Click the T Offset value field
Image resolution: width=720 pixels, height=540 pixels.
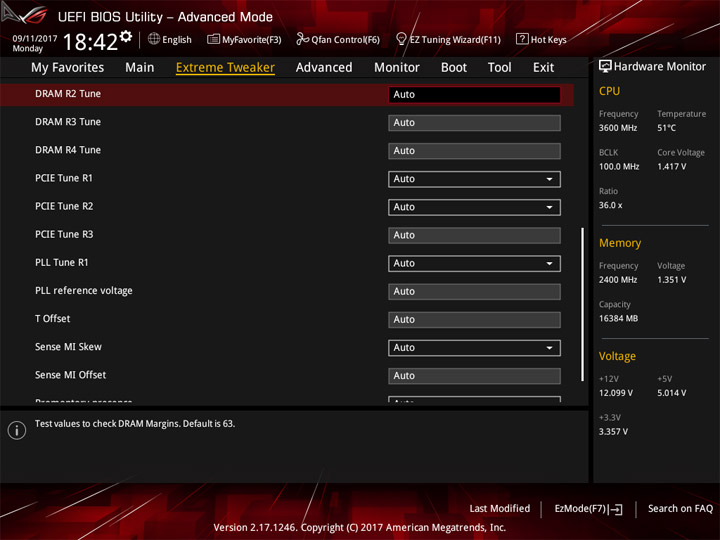click(474, 320)
